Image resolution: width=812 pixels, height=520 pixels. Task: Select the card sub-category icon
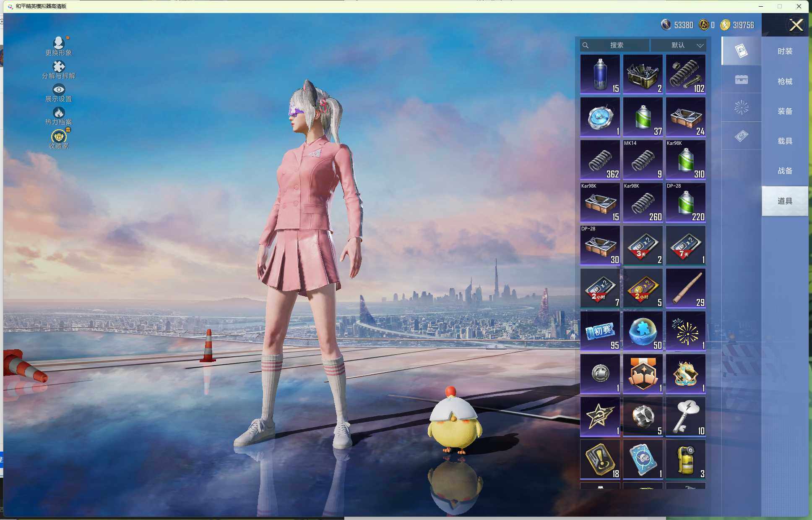click(741, 51)
